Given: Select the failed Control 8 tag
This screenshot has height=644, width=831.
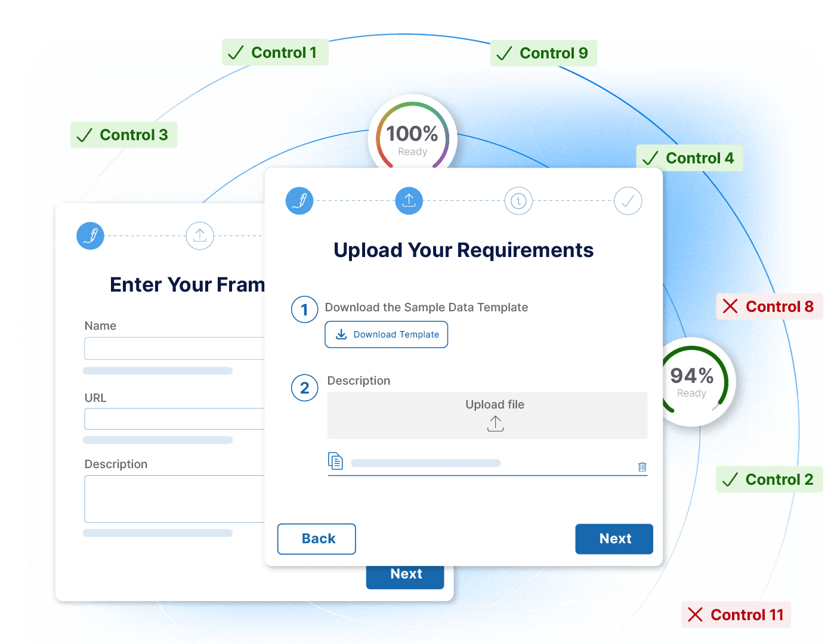Looking at the screenshot, I should click(768, 306).
